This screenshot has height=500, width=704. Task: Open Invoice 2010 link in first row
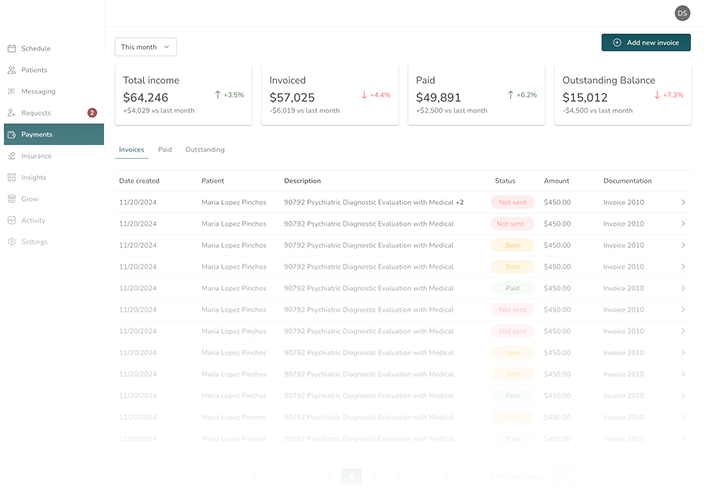click(x=624, y=202)
